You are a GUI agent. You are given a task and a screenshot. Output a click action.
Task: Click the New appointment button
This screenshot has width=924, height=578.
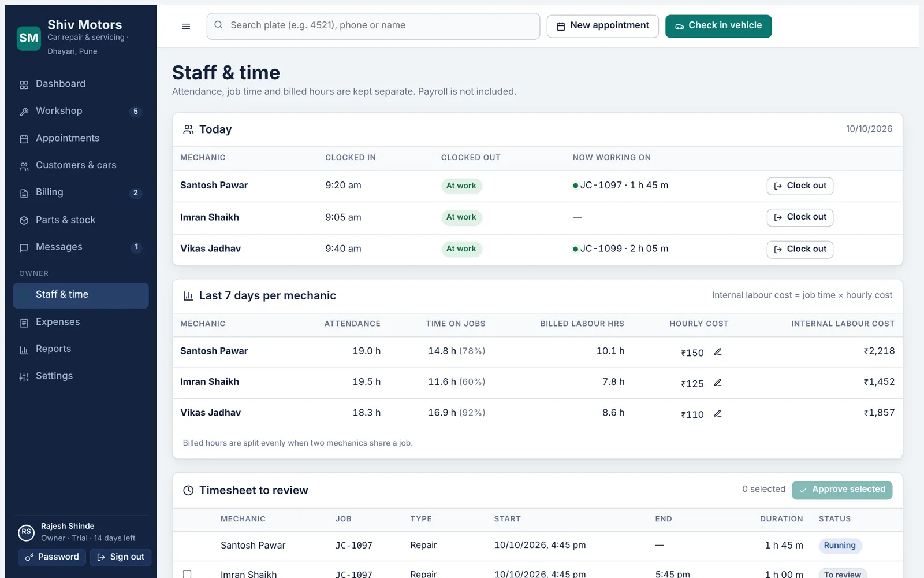tap(602, 26)
